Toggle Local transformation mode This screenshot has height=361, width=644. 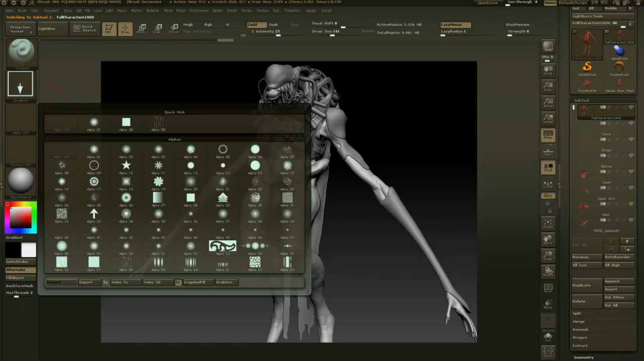548,167
